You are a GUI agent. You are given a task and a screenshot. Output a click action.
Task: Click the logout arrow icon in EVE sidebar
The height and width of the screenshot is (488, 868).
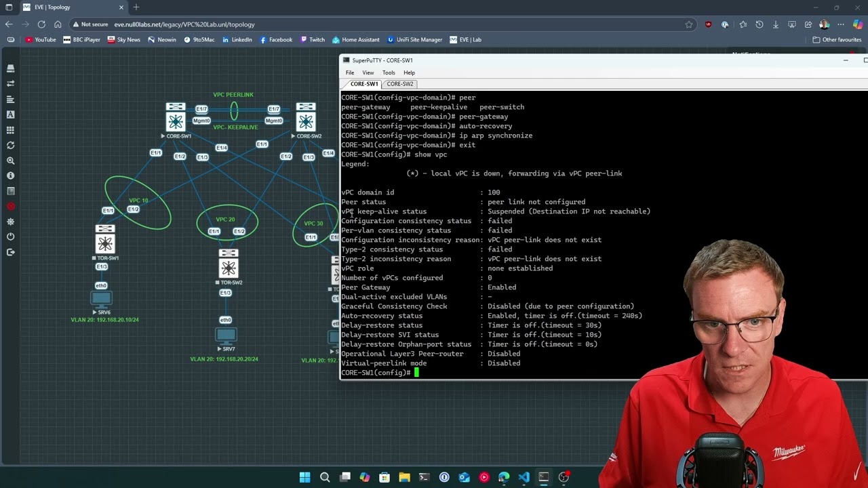(10, 252)
